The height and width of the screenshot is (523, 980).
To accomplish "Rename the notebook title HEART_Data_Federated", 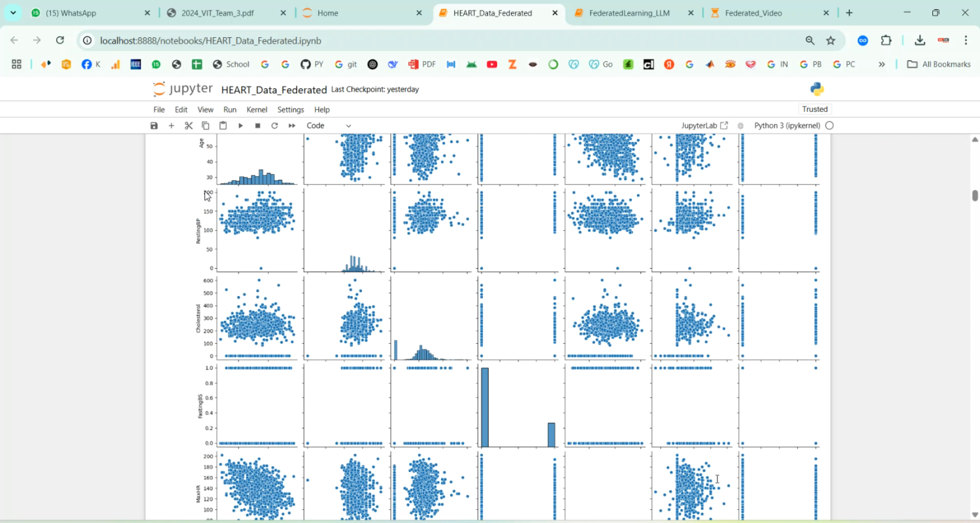I will pos(274,90).
